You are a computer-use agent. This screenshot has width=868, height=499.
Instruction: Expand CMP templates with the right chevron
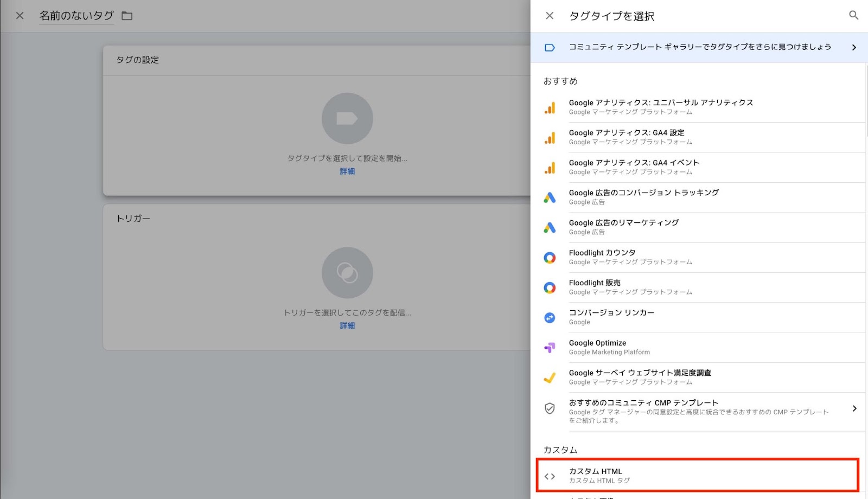click(x=854, y=408)
